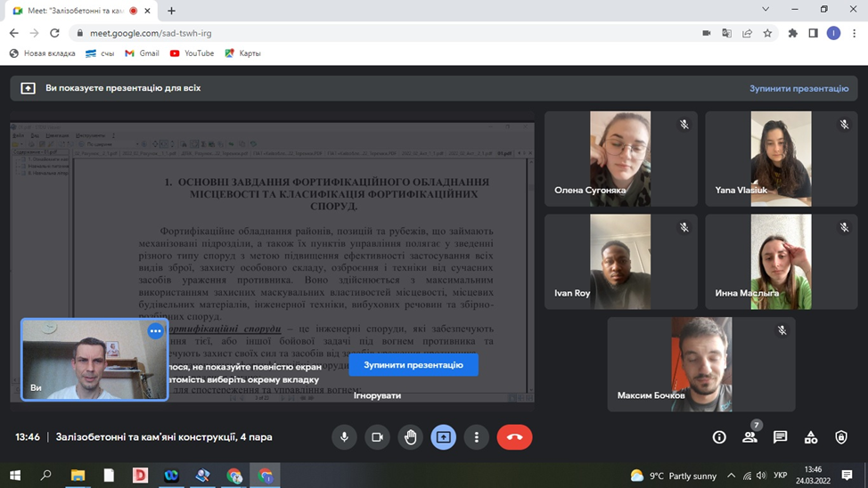Open host controls shield icon
Viewport: 868px width, 488px height.
click(841, 437)
